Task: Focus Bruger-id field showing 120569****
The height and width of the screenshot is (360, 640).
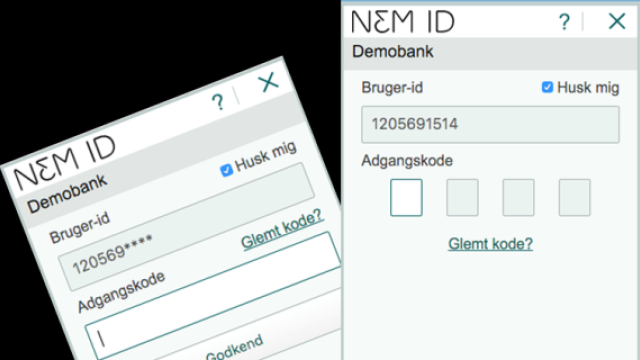Action: tap(187, 227)
